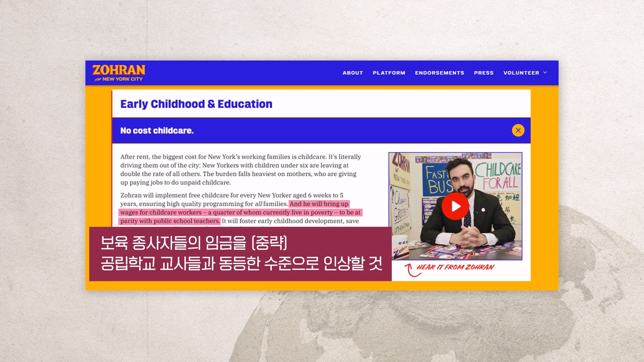The width and height of the screenshot is (644, 362).
Task: Click the ZOHRAN campaign logo
Action: (119, 70)
